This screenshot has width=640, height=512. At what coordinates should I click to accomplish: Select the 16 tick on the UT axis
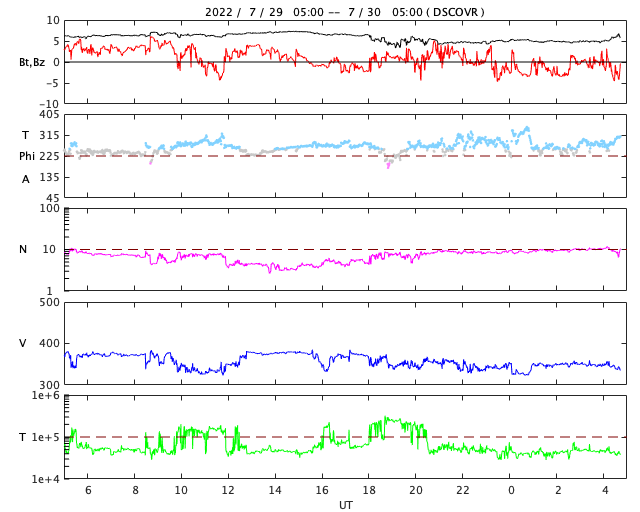tap(322, 490)
